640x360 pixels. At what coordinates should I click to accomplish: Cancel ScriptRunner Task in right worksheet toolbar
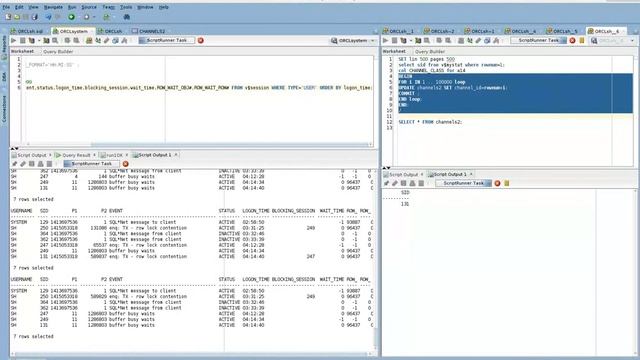tap(572, 40)
